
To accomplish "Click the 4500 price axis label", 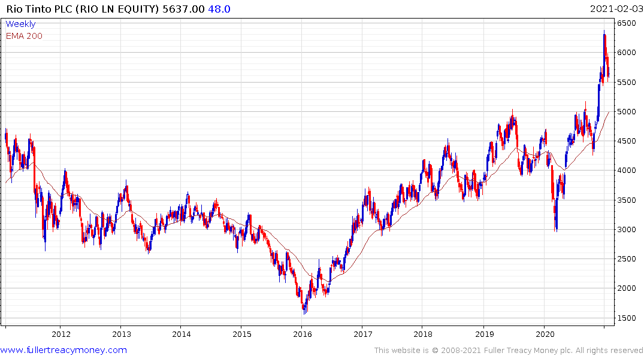I will click(627, 141).
